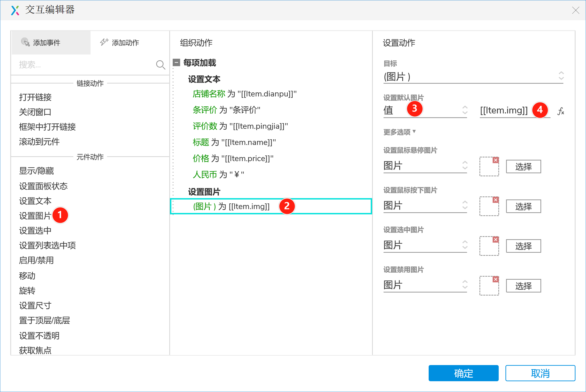
Task: Clear the mouse-down image with red X
Action: click(x=495, y=200)
